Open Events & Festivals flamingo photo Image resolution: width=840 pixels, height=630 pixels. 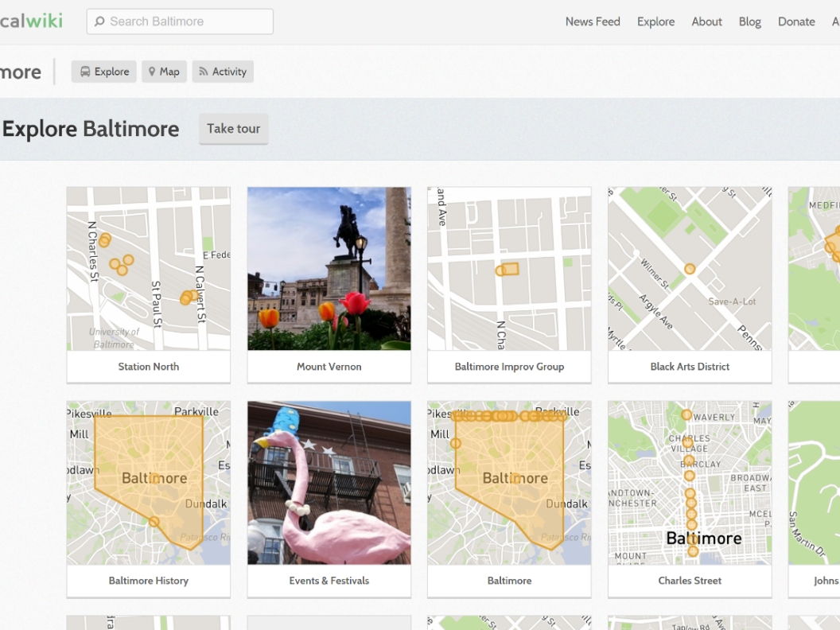[329, 483]
